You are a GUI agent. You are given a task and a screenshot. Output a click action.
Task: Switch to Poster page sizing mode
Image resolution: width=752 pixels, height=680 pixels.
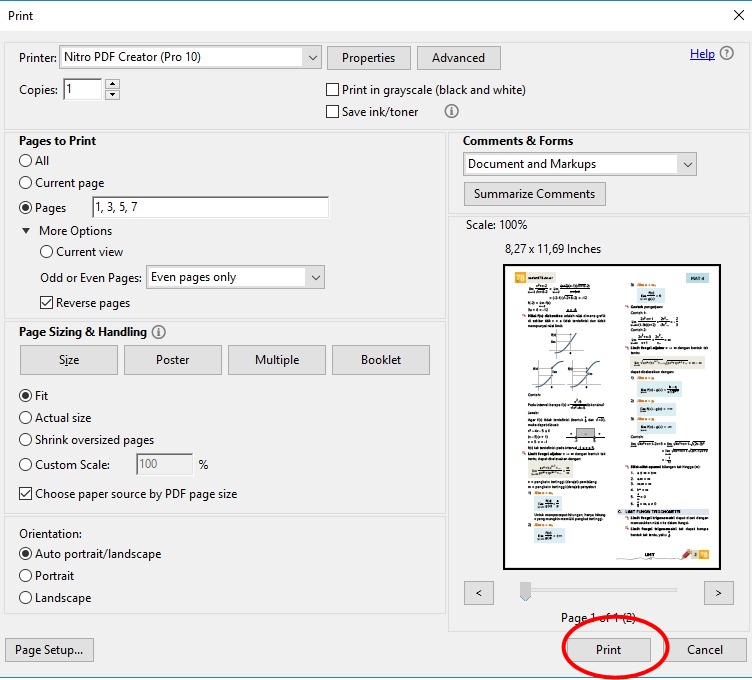[172, 360]
